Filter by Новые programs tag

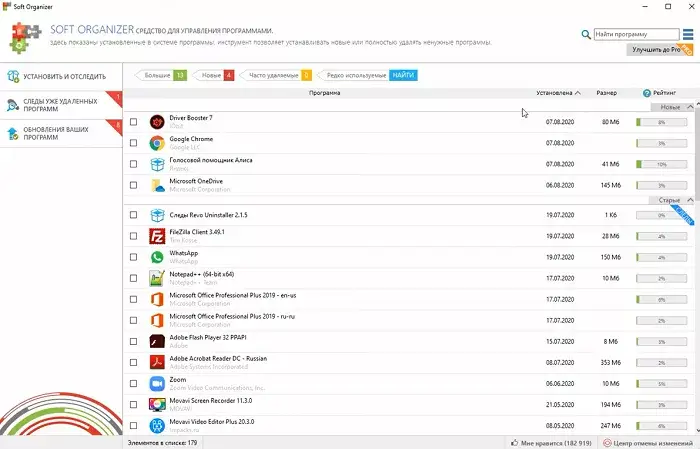pos(214,75)
